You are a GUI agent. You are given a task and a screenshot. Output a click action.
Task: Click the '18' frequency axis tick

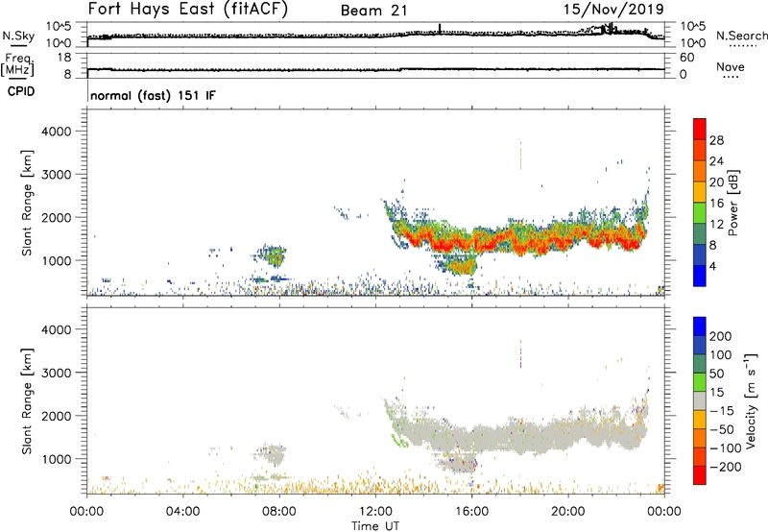pyautogui.click(x=64, y=58)
